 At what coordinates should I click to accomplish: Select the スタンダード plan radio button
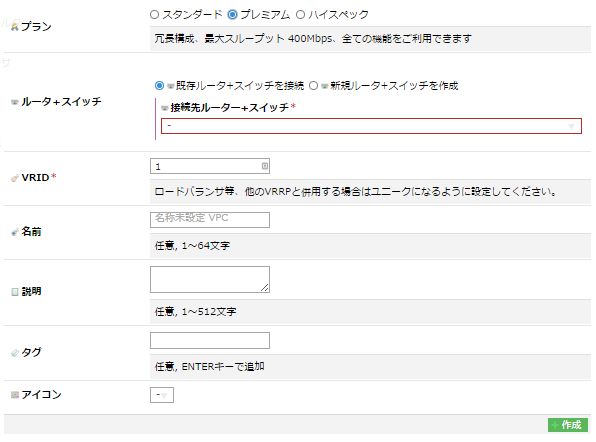pos(154,15)
